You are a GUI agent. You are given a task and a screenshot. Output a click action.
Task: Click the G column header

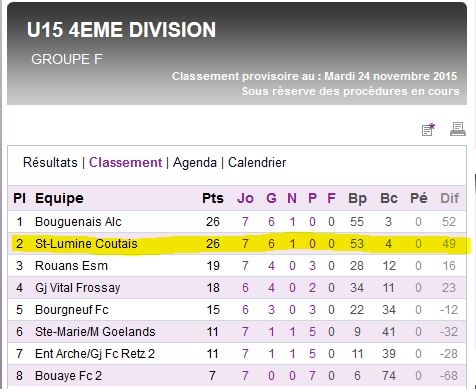(x=271, y=198)
